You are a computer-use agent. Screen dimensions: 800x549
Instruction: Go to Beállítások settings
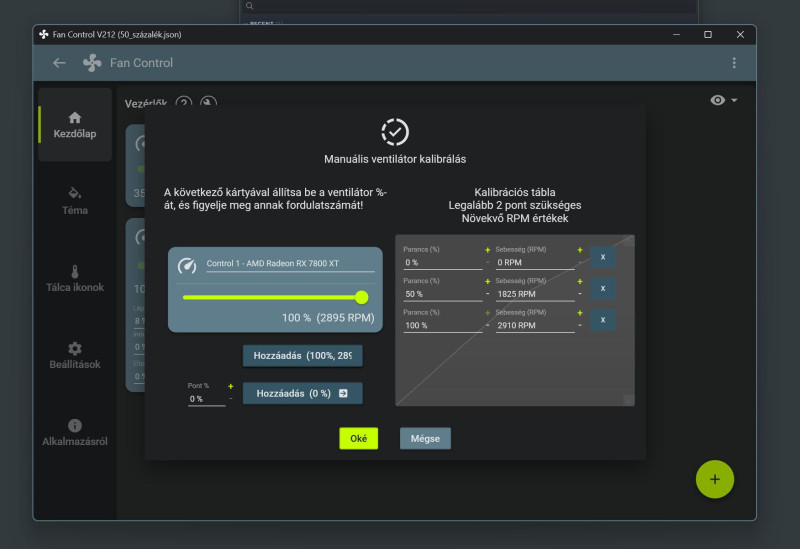pos(75,356)
